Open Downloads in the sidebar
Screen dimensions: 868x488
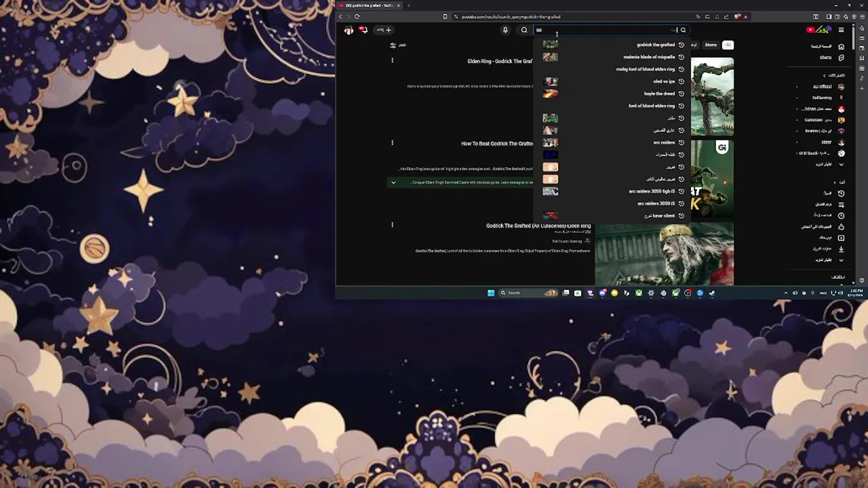pos(828,249)
